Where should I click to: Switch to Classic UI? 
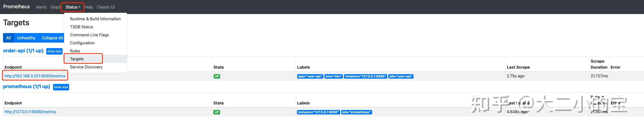coord(106,7)
